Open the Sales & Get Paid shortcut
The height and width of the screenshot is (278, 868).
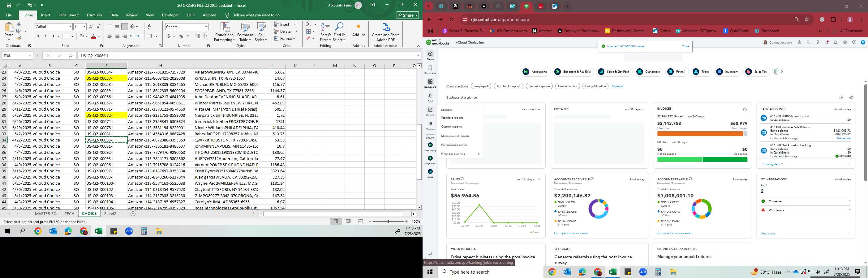pos(614,72)
